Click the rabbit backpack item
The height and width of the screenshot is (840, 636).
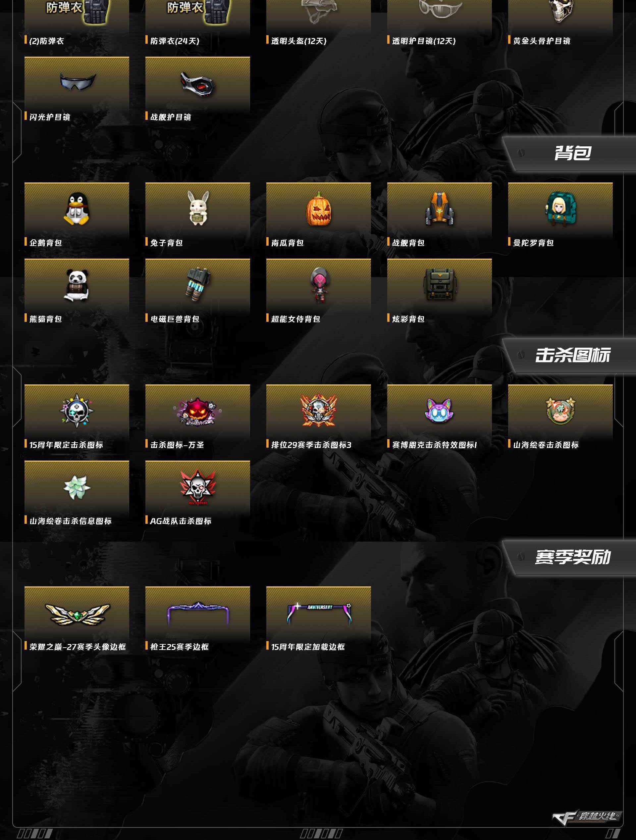pos(198,208)
